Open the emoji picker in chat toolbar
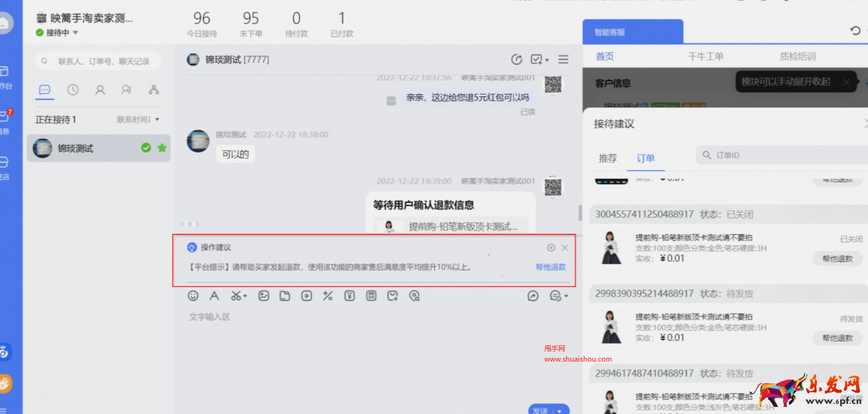Image resolution: width=868 pixels, height=414 pixels. [193, 295]
